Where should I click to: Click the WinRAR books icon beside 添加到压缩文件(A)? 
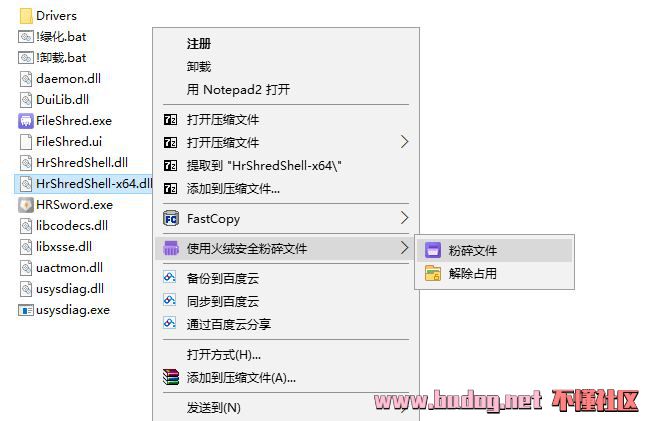171,377
